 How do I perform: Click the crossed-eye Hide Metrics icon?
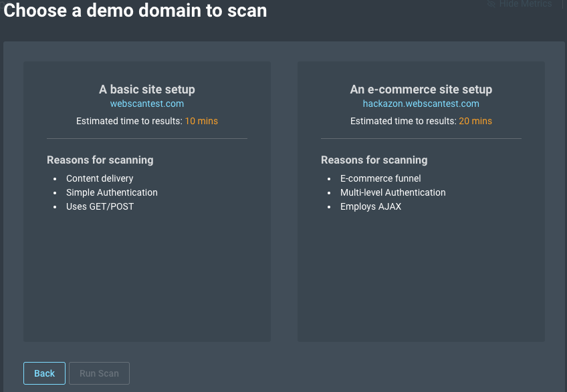click(491, 4)
